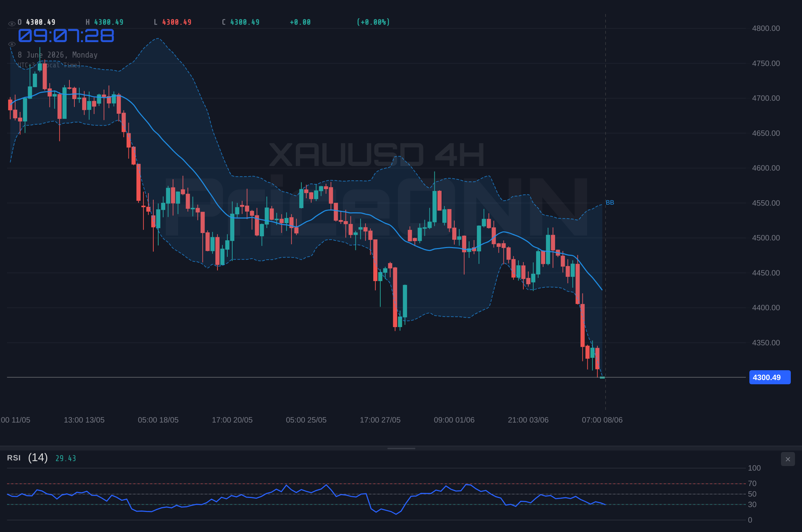Click the RSI axis label 30

[x=752, y=505]
